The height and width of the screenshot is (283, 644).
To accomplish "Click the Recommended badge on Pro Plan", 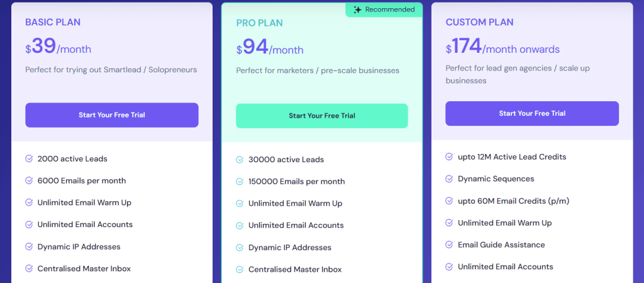I will pyautogui.click(x=384, y=10).
